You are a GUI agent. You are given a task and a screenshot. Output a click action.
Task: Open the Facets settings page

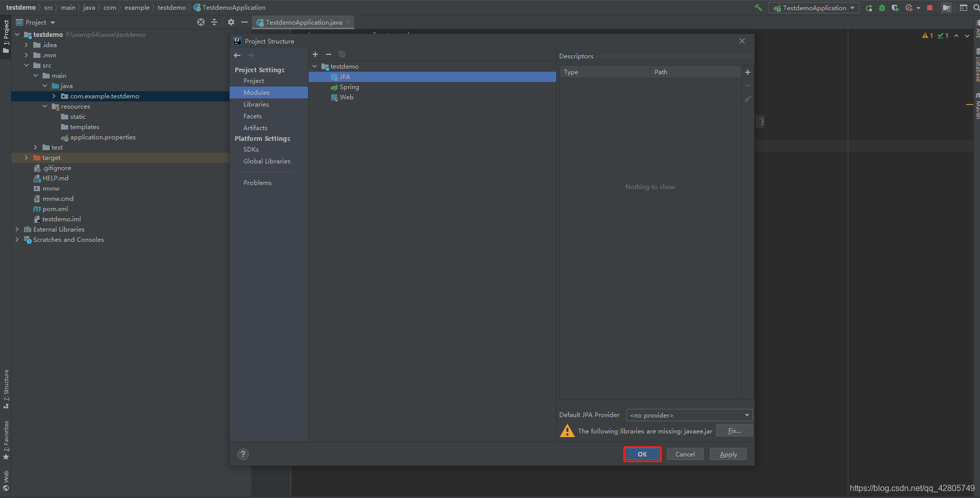[253, 116]
